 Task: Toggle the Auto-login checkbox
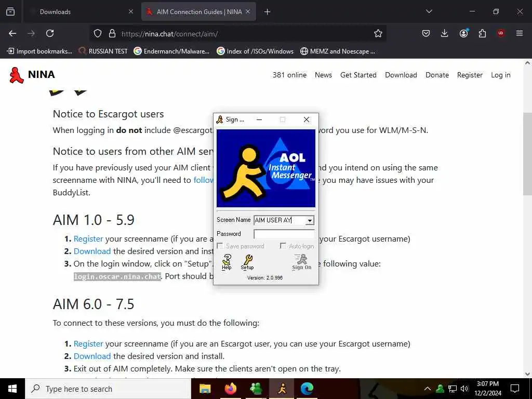pos(283,246)
